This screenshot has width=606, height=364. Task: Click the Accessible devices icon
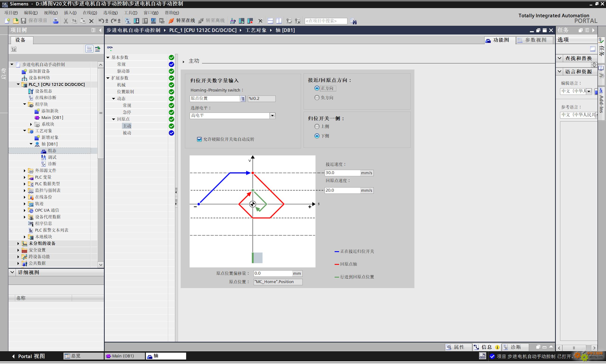click(x=233, y=21)
